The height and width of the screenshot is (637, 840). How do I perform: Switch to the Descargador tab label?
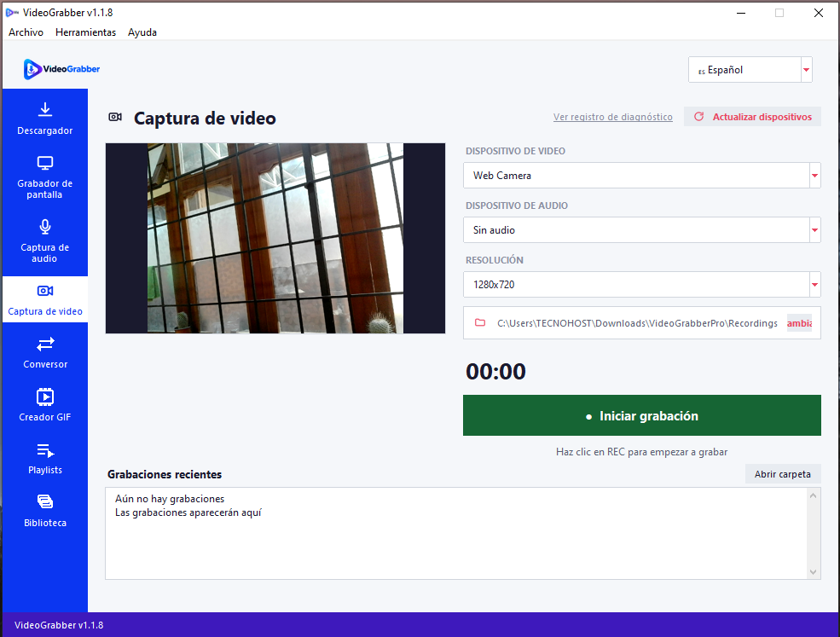45,130
